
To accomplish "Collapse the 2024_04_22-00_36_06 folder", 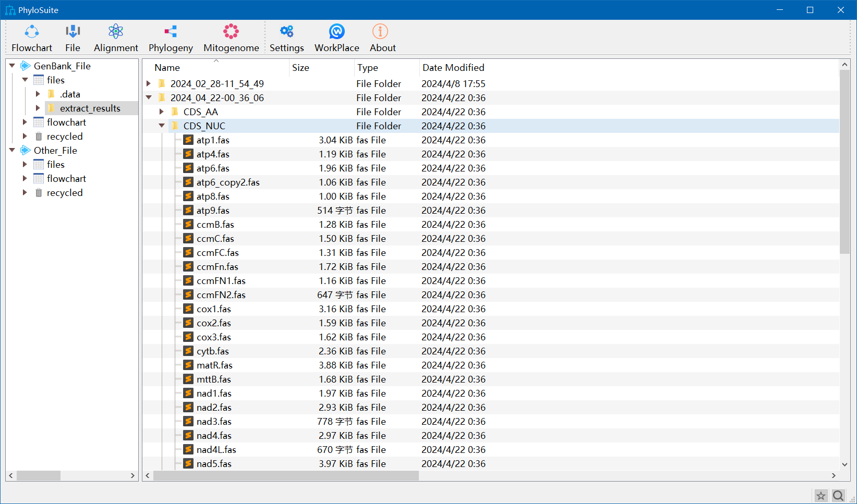I will (x=149, y=97).
